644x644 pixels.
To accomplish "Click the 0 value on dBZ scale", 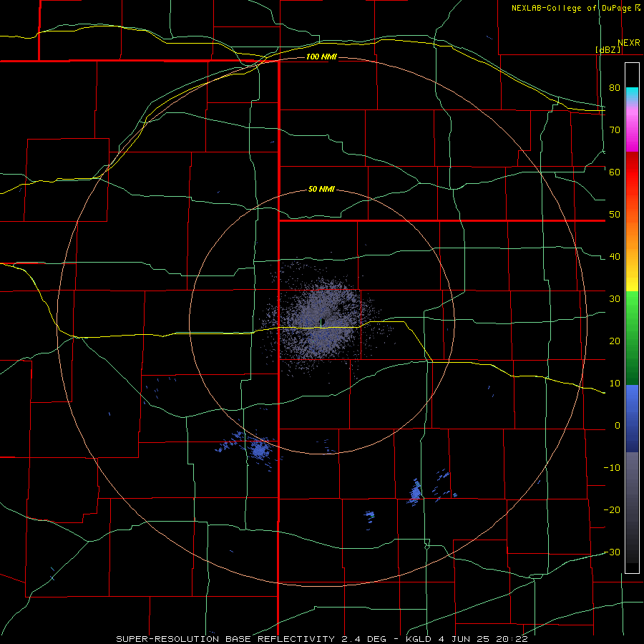I will coord(618,426).
